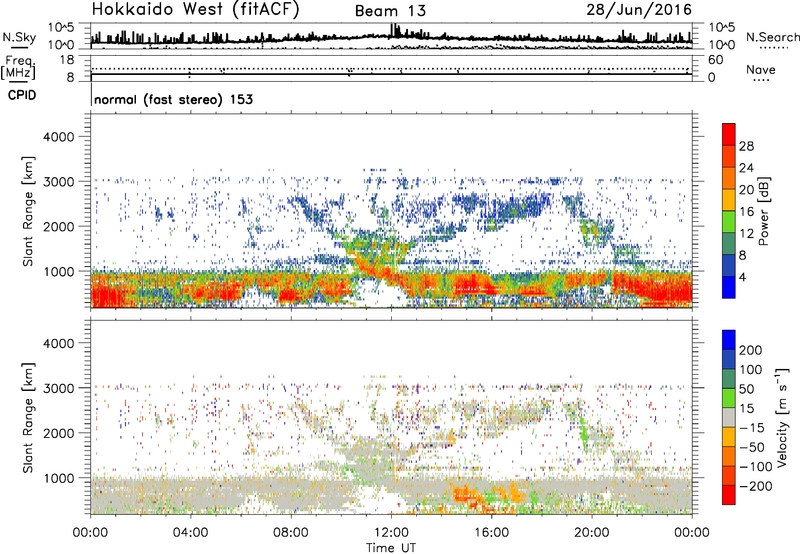Click the 'Freq. [MHz]' label
This screenshot has height=554, width=800.
click(18, 68)
